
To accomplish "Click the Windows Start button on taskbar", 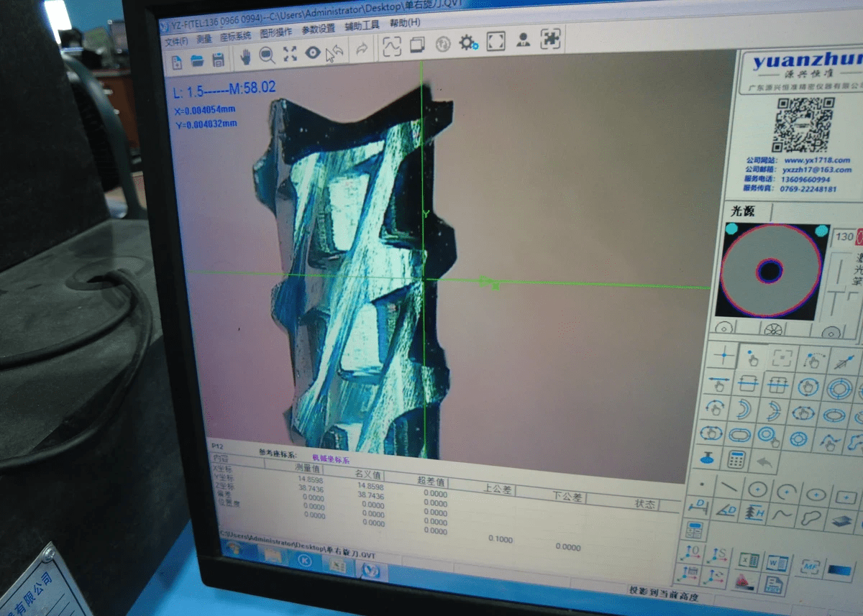I will point(235,549).
